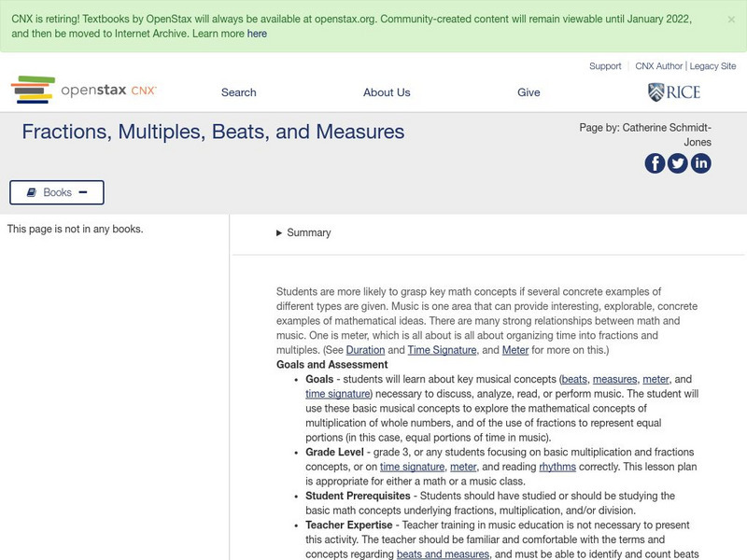This screenshot has height=560, width=747.
Task: Open the Search menu item
Action: pos(239,92)
